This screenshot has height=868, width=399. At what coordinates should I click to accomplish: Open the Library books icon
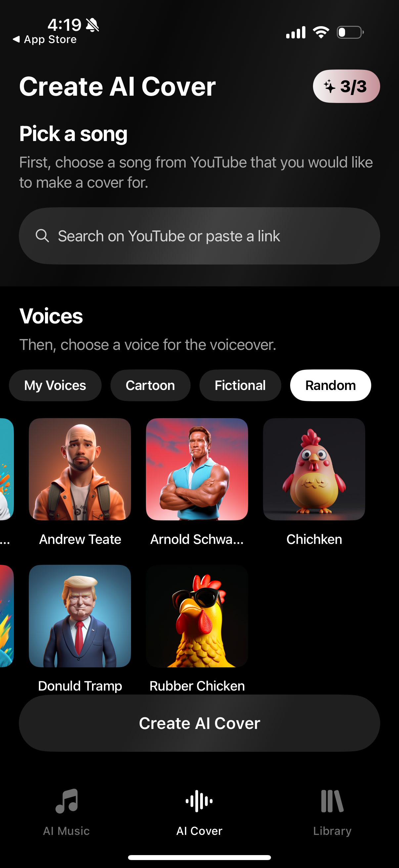(332, 801)
